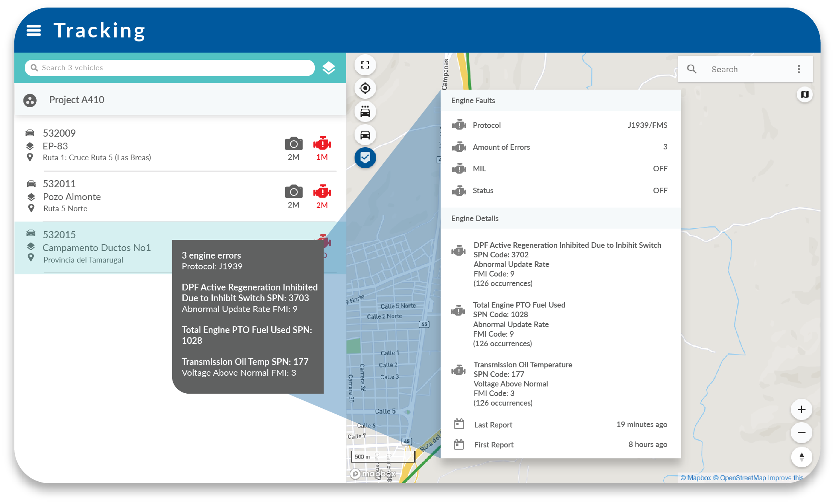The width and height of the screenshot is (835, 504).
Task: Open camera for vehicle 532009
Action: 294,144
